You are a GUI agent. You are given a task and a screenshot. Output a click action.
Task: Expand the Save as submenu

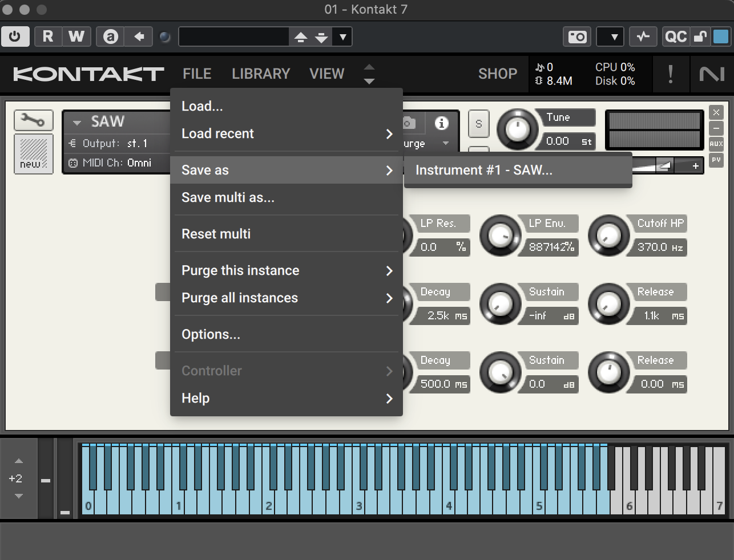[287, 170]
